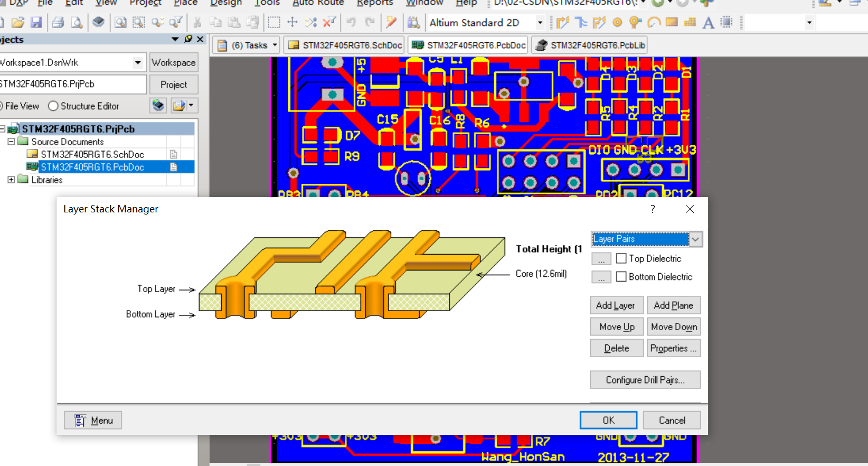Open the Altium Standard 2D view dropdown

(540, 22)
